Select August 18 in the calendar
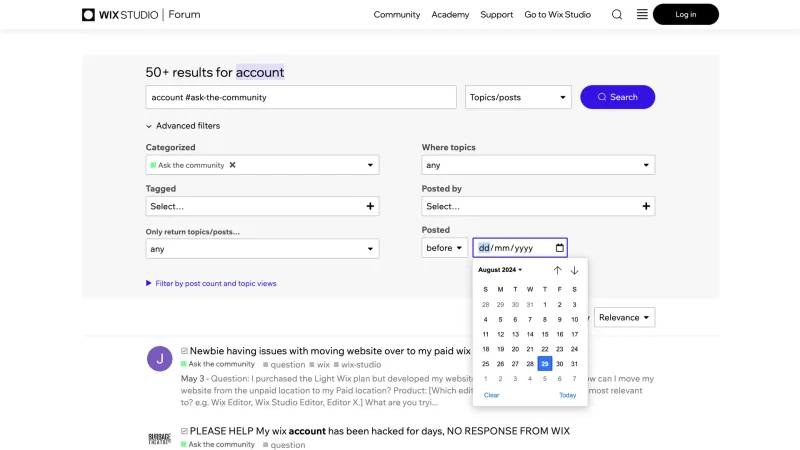 486,349
